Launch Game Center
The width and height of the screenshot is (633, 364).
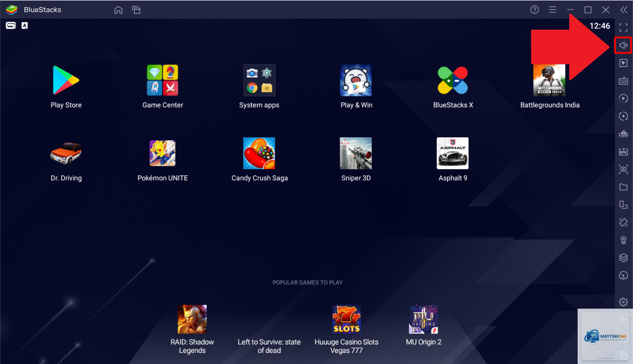click(x=163, y=80)
